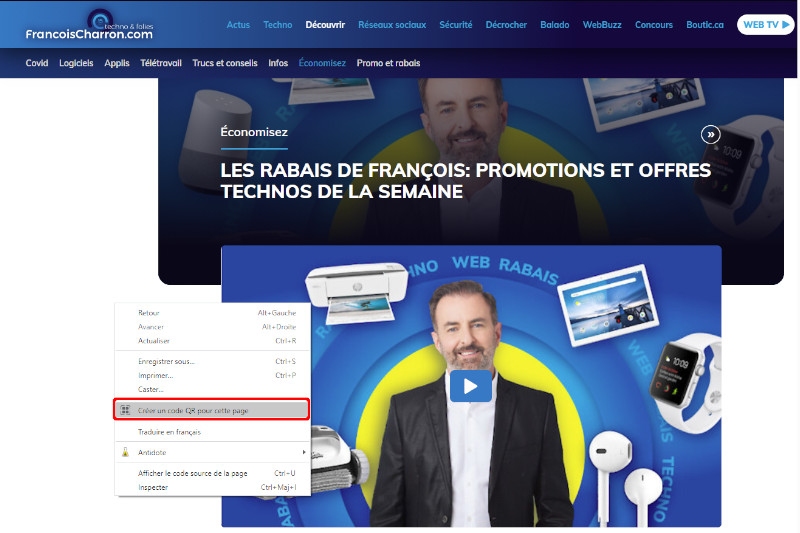
Task: Select the Économisez subcategory
Action: pos(322,63)
